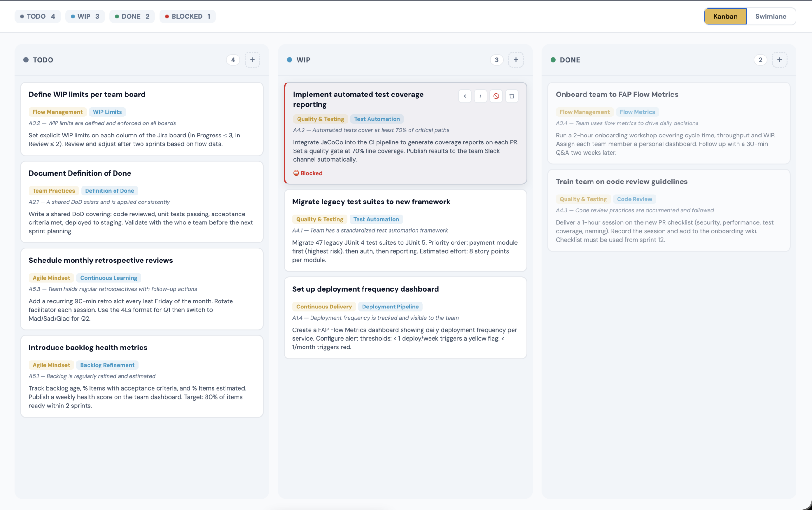Screen dimensions: 812x510
Task: Filter by WIP status chip
Action: coord(85,16)
